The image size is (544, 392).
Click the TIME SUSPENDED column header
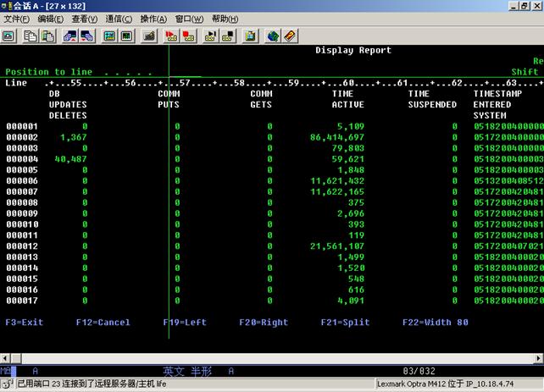click(x=432, y=99)
